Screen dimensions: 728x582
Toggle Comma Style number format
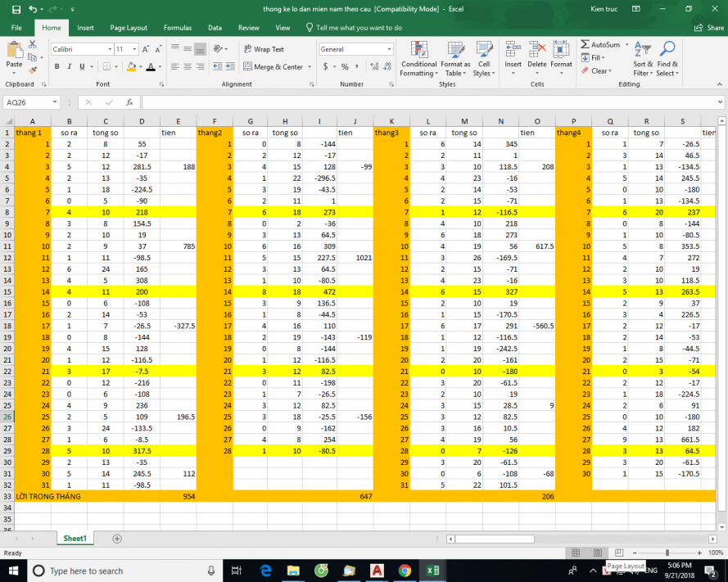[357, 67]
